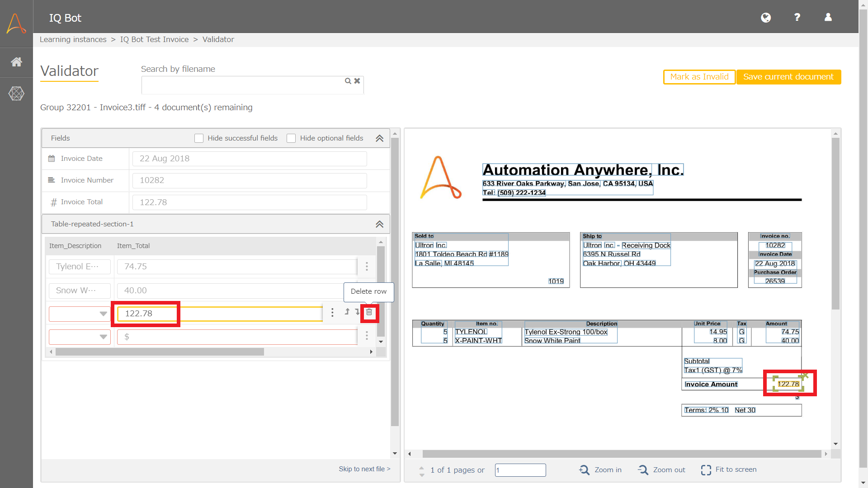Open the language globe icon
The width and height of the screenshot is (868, 488).
click(x=766, y=18)
